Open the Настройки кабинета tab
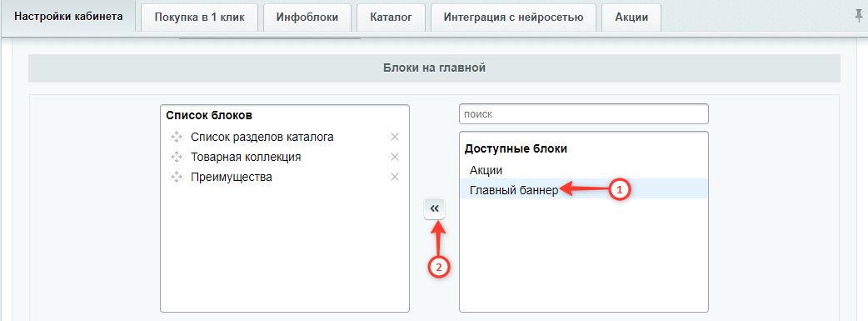 (68, 16)
